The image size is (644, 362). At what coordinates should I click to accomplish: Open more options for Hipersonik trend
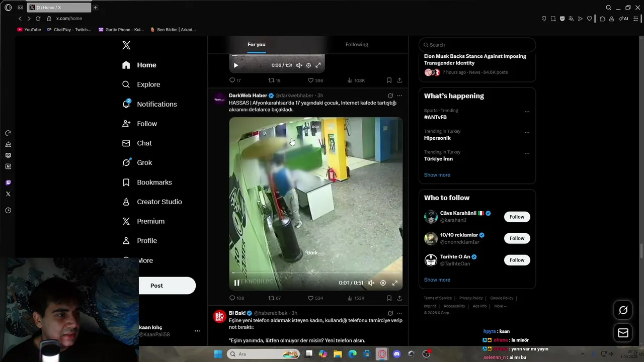click(527, 133)
